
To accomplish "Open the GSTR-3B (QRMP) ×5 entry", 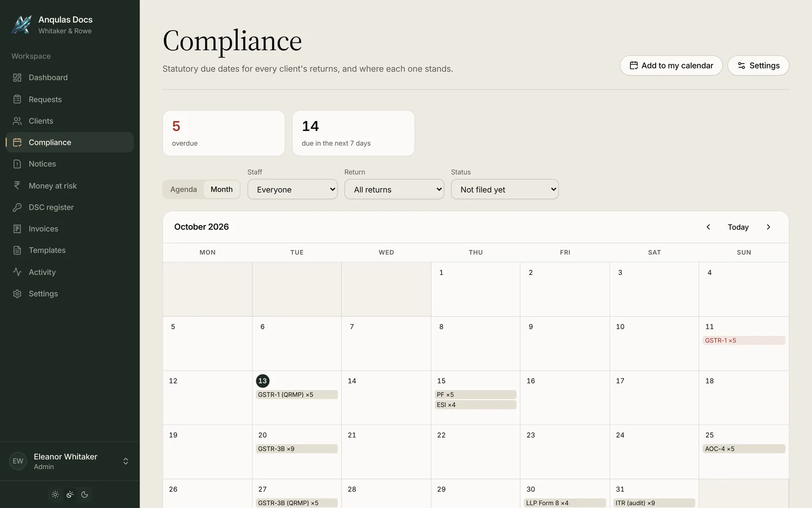I will pyautogui.click(x=297, y=503).
